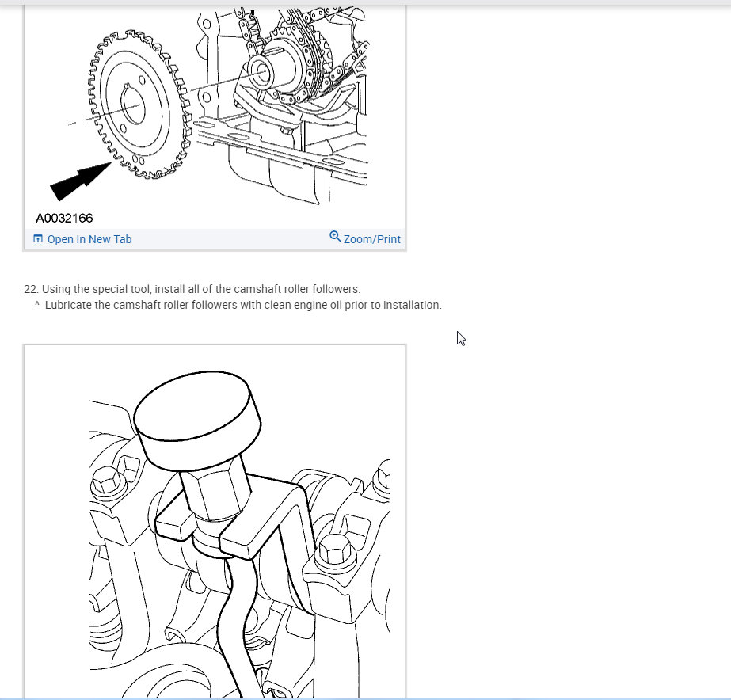Open the camshaft roller follower tool diagram

pyautogui.click(x=215, y=522)
